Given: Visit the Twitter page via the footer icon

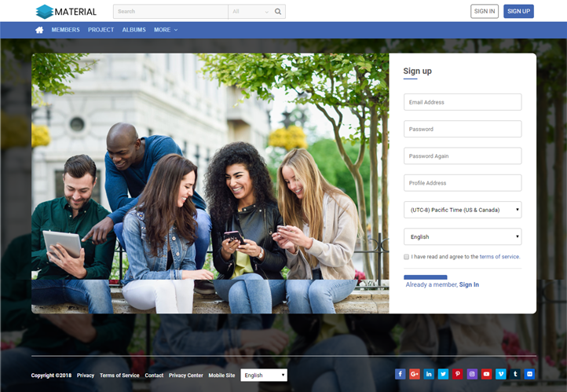Looking at the screenshot, I should tap(443, 375).
